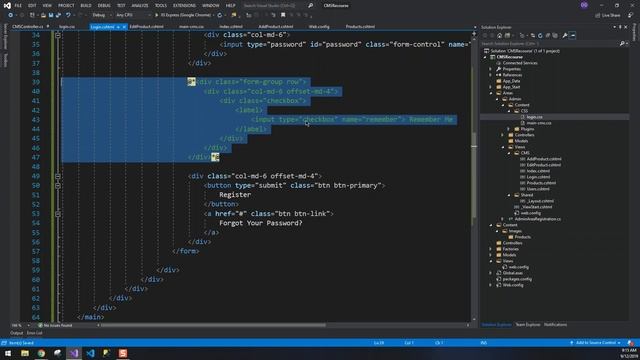Open File Explorer from the taskbar
The image size is (640, 360).
25,353
